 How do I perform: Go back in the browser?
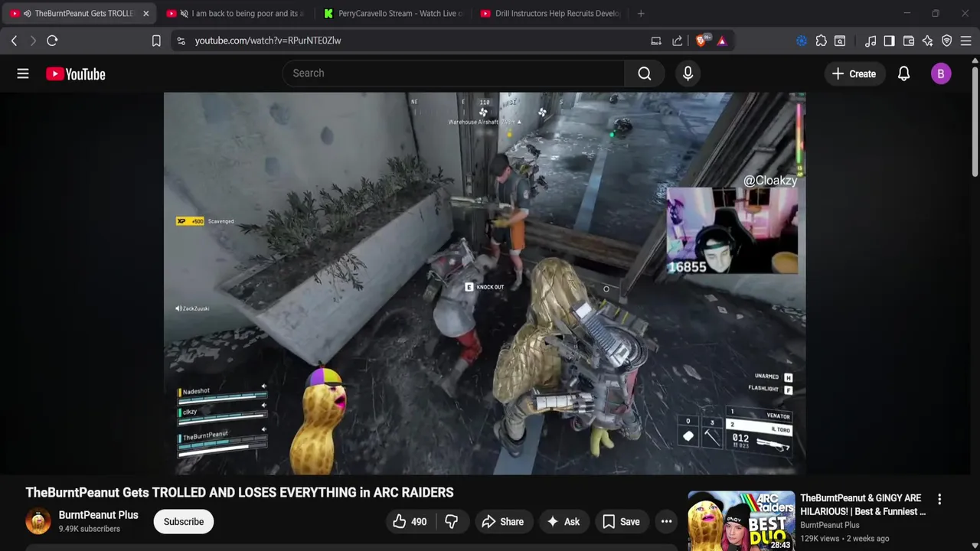[14, 41]
